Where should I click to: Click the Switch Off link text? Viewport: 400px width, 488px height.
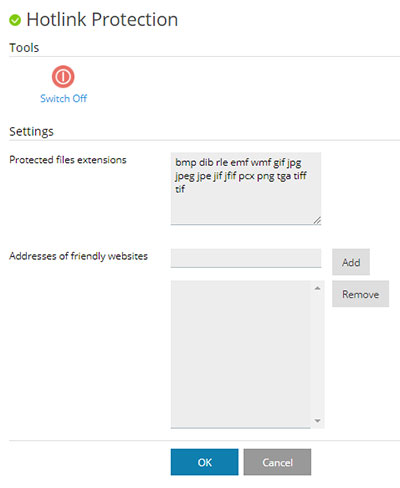click(63, 98)
